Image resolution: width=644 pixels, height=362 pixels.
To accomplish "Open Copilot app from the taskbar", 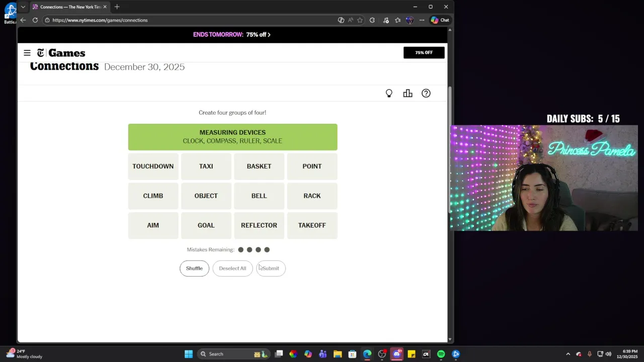I will 308,354.
